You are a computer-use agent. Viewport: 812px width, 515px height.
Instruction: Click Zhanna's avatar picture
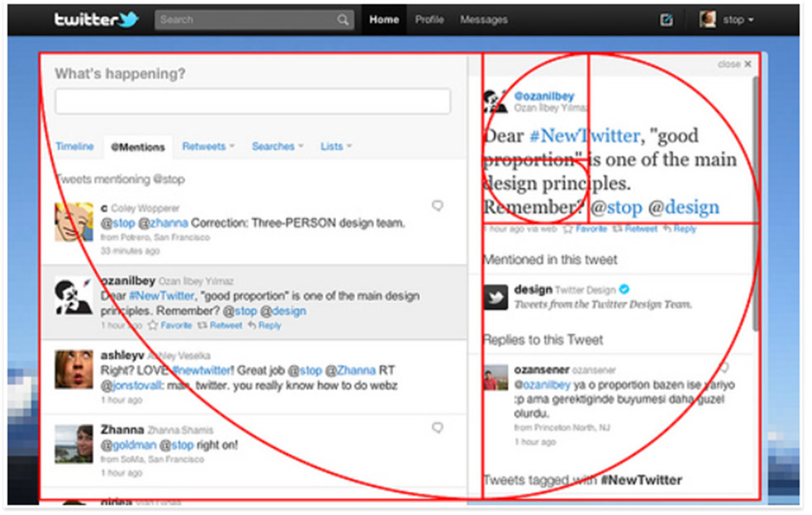pyautogui.click(x=74, y=444)
